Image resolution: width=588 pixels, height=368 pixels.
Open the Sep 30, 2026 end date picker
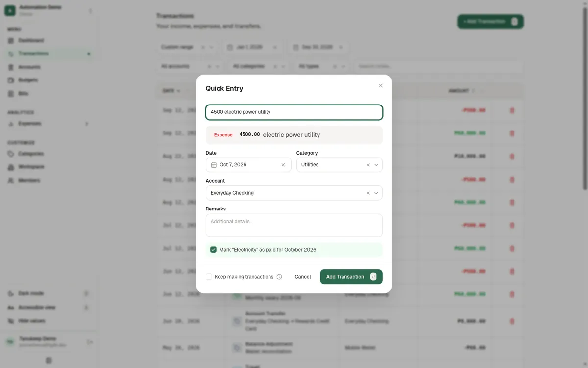tap(318, 47)
